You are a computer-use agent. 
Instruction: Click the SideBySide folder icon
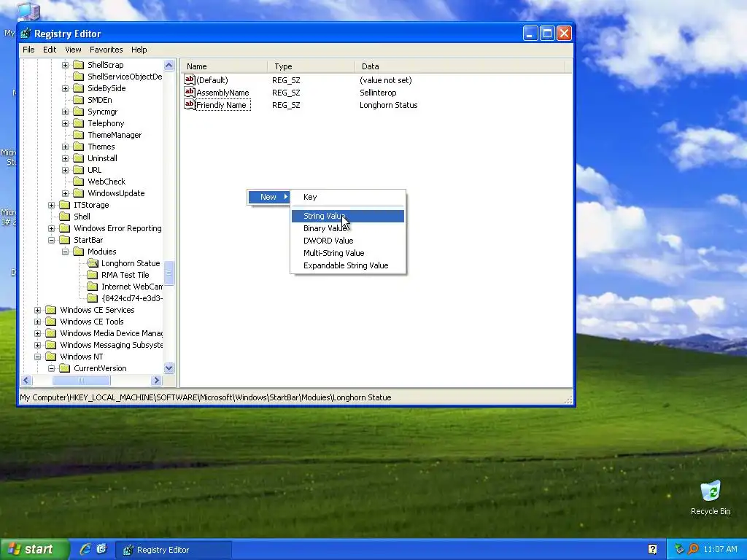(79, 88)
